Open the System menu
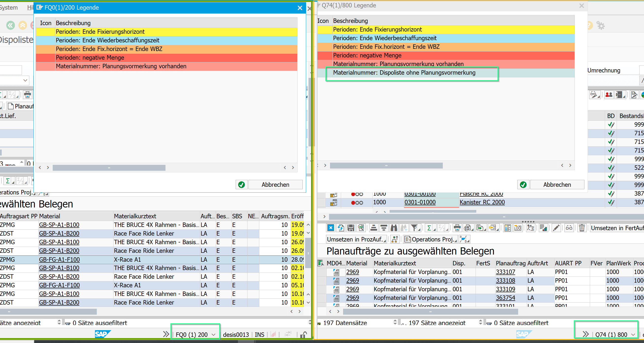 (9, 7)
